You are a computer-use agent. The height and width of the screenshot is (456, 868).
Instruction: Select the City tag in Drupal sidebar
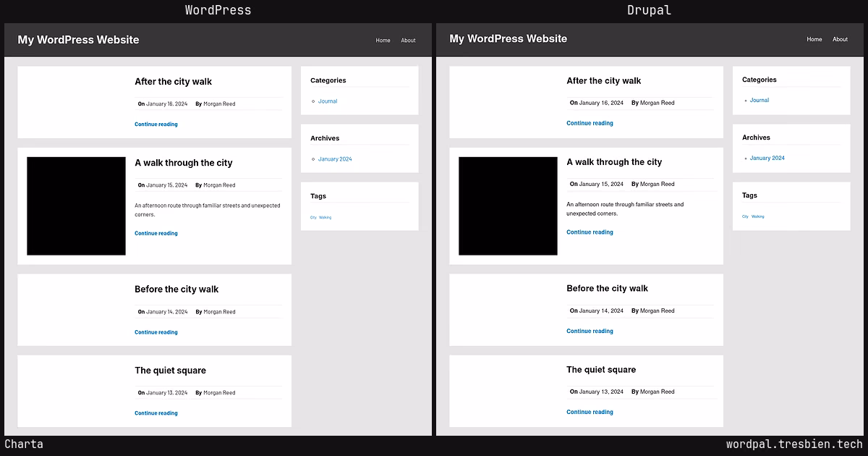745,216
